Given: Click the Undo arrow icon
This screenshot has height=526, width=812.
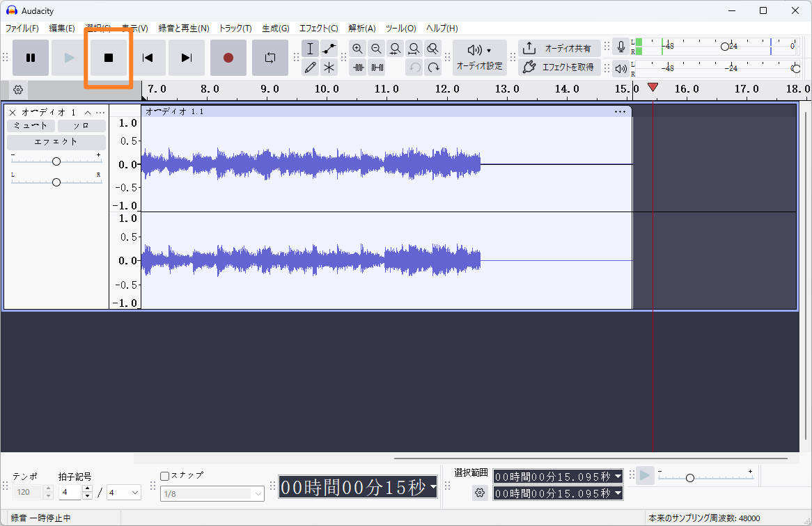Looking at the screenshot, I should 414,67.
